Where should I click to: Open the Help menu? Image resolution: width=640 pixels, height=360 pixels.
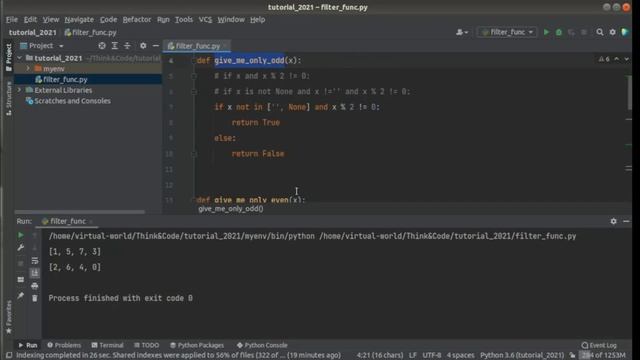click(x=257, y=19)
